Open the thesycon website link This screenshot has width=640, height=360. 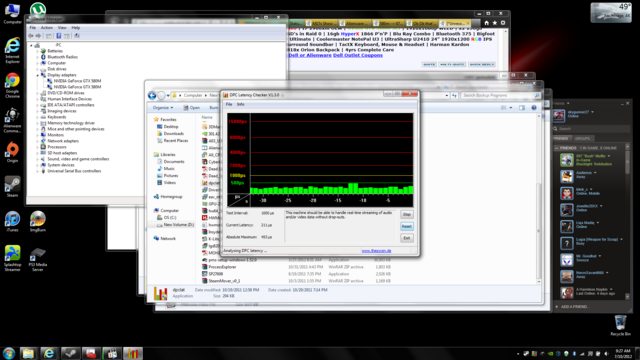point(376,251)
